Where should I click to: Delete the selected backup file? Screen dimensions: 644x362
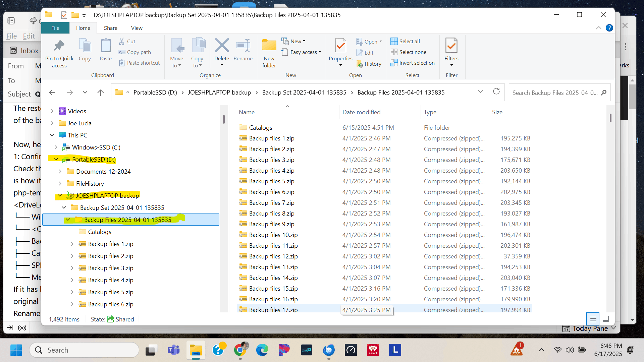222,50
